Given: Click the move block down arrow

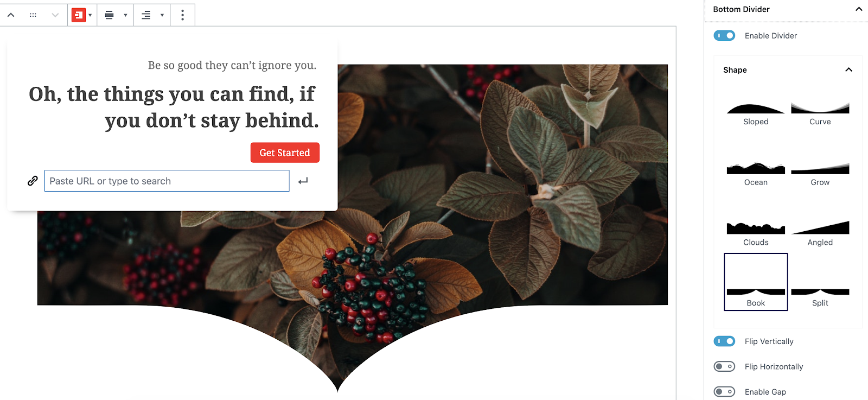Looking at the screenshot, I should pos(55,15).
